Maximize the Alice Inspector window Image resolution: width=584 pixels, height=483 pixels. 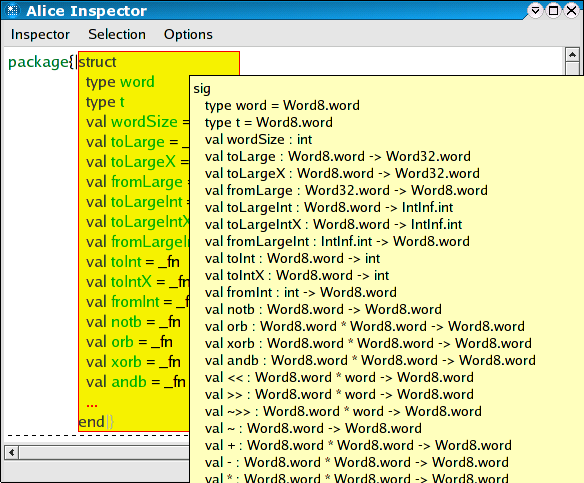(553, 10)
